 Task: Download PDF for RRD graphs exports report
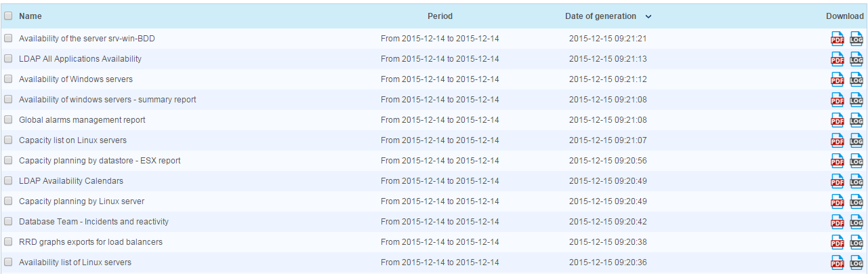coord(838,243)
